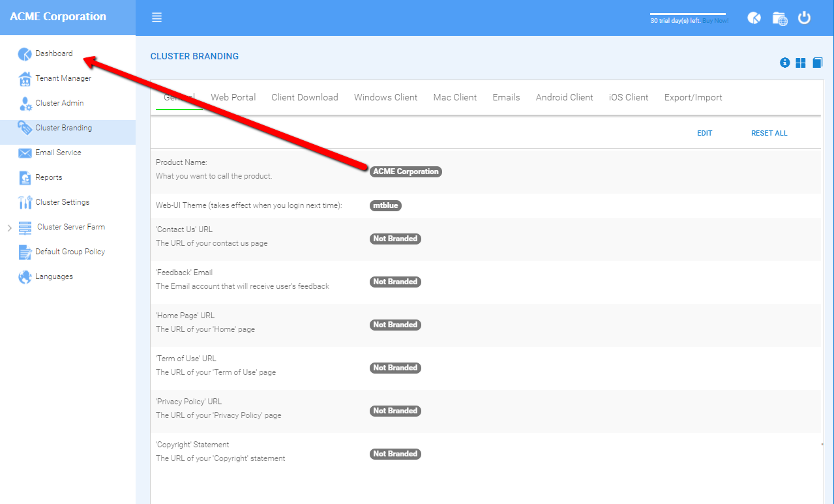Screen dimensions: 834x504
Task: Click the Tenant Manager sidebar icon
Action: (x=25, y=79)
